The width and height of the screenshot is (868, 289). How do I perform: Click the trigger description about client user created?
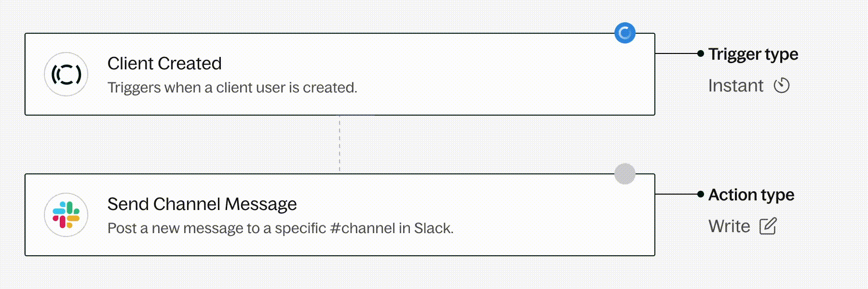pos(232,88)
